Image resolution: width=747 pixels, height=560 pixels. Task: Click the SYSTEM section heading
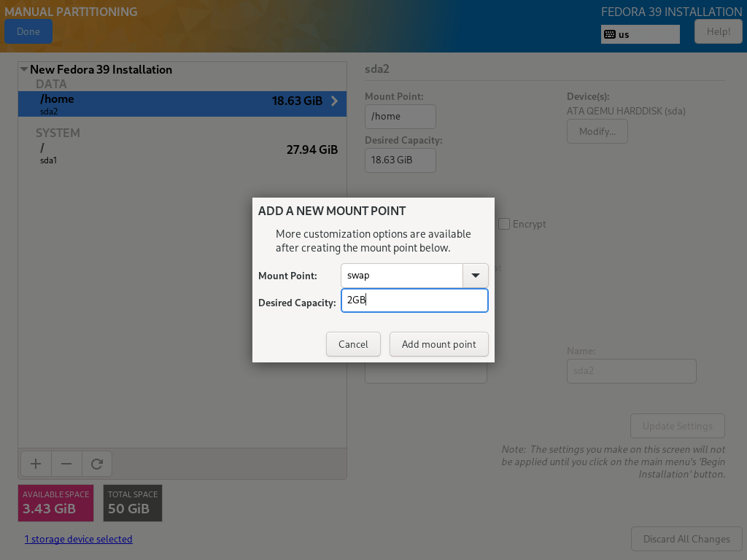pos(58,133)
